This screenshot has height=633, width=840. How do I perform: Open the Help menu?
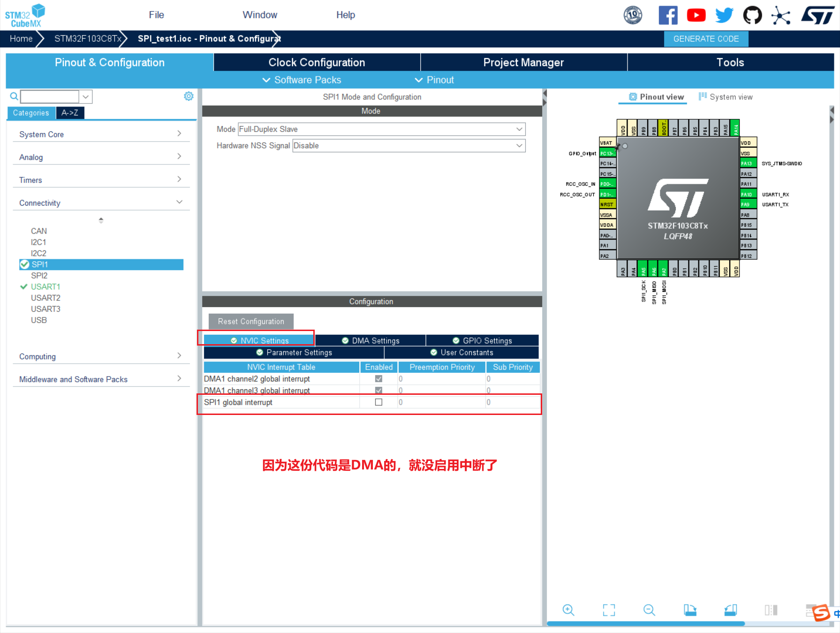tap(346, 15)
